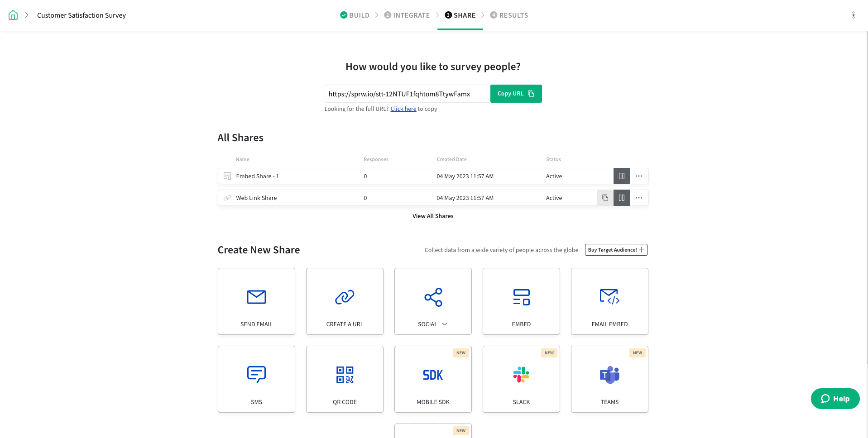The height and width of the screenshot is (438, 868).
Task: Click the Customer Satisfaction Survey breadcrumb title
Action: point(82,15)
